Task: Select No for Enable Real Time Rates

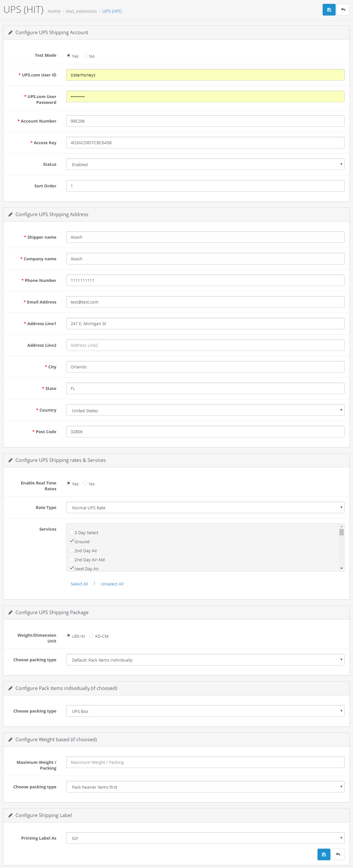Action: [x=85, y=483]
